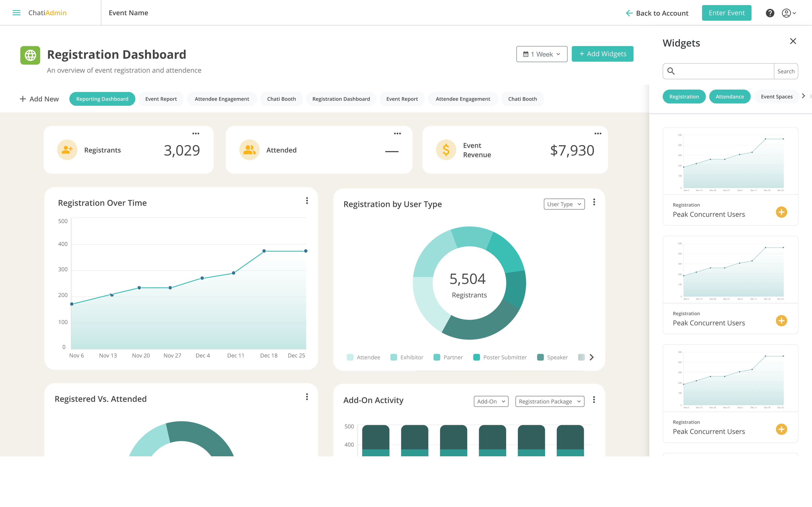Toggle the Registration filter chip

click(684, 97)
